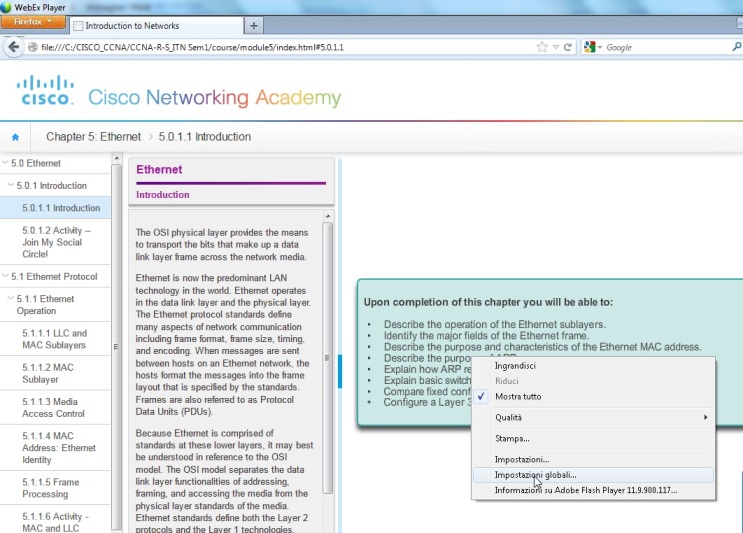The height and width of the screenshot is (533, 743).
Task: Click text panel scroll up arrow
Action: point(327,216)
